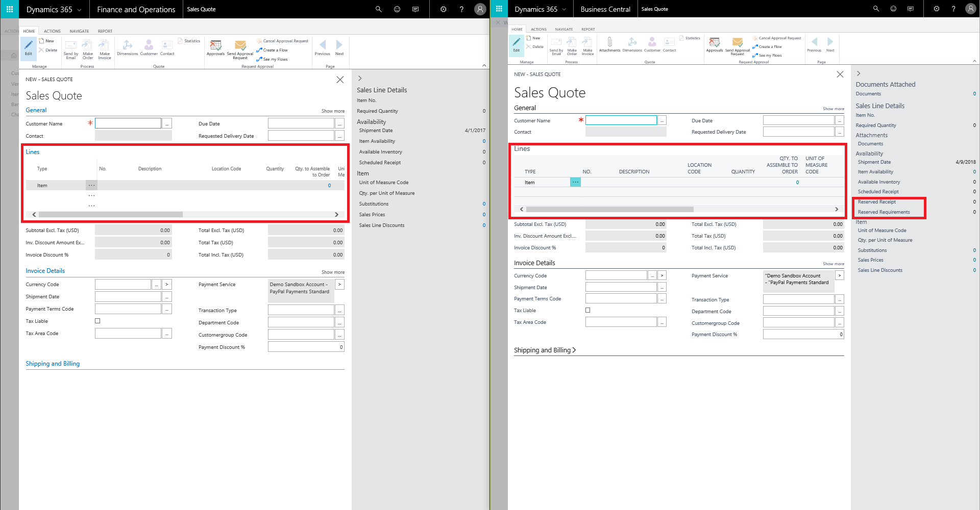This screenshot has height=510, width=980.
Task: Open Dynamics 365 dropdown in Business Central header
Action: coord(541,9)
